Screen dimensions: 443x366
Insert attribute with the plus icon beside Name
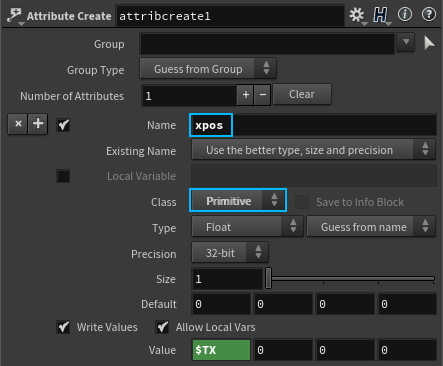tap(38, 124)
